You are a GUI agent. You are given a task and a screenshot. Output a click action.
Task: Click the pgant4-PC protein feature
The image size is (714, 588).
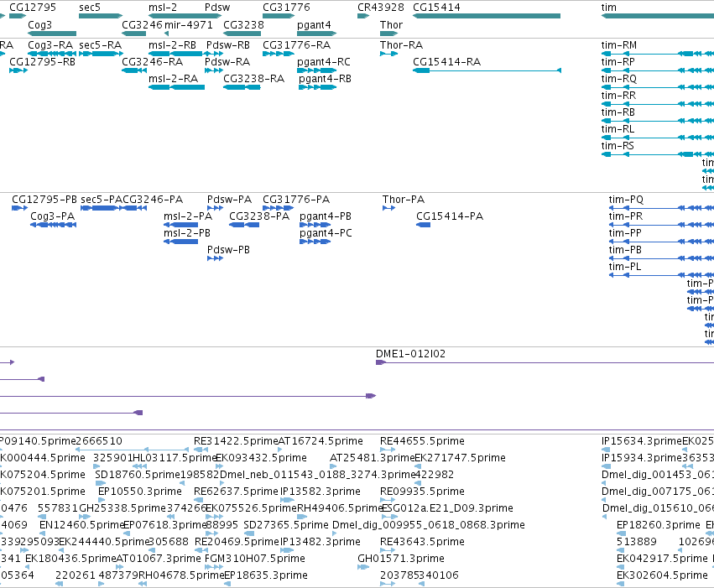tap(315, 242)
